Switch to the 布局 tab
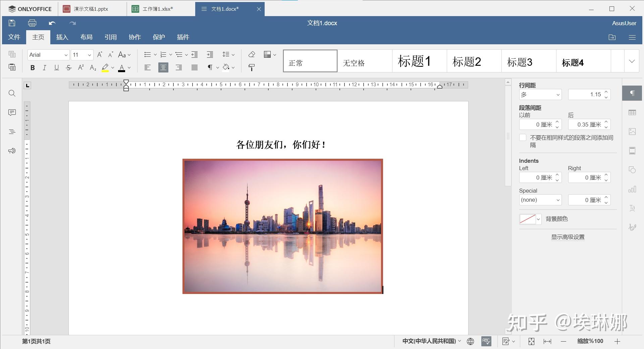Screen dimensions: 644x349 pyautogui.click(x=86, y=37)
